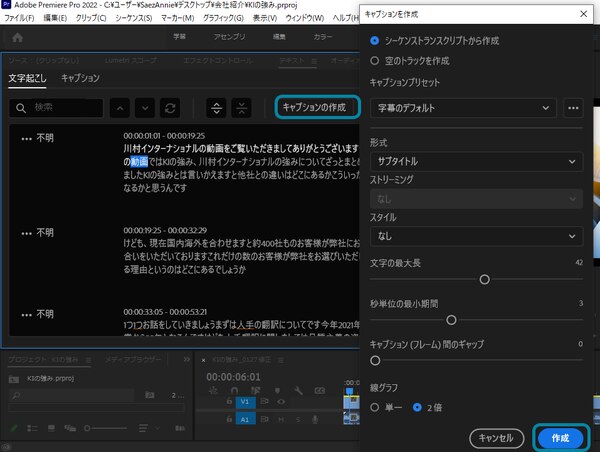
Task: Select 空のトラックを作成 radio button
Action: tap(375, 59)
